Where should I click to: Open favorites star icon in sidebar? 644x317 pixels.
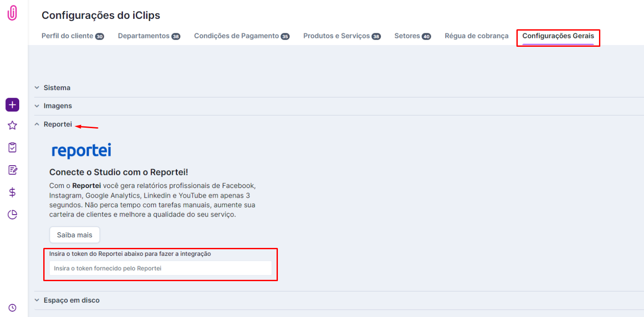coord(12,125)
